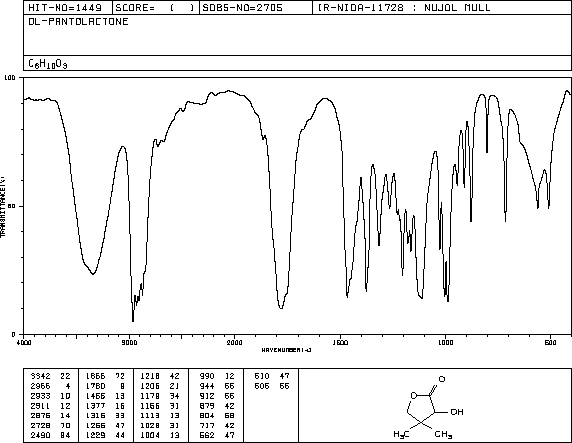The height and width of the screenshot is (443, 572).
Task: Click the OH group label in the structure
Action: [457, 412]
